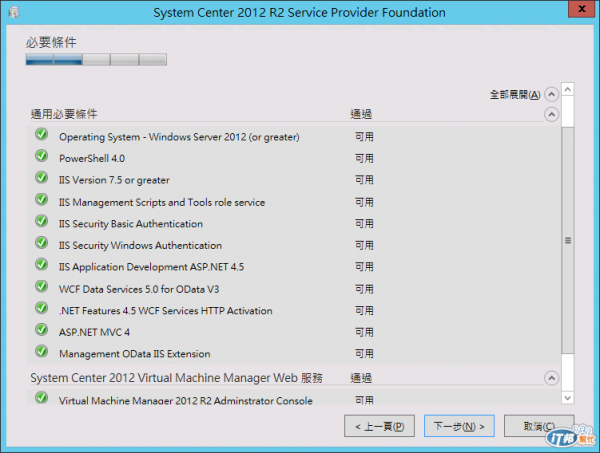Click the setup progress bar
The image size is (600, 453).
pos(96,60)
